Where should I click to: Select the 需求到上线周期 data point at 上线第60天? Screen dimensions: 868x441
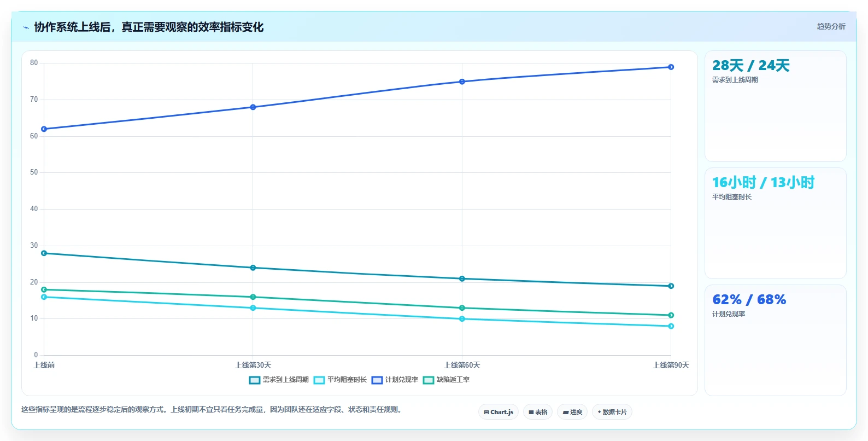(x=462, y=279)
